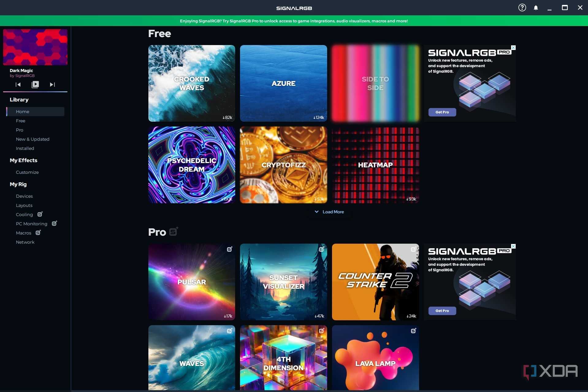This screenshot has height=392, width=588.
Task: Click the Dark Magic preview thumbnail
Action: [35, 47]
